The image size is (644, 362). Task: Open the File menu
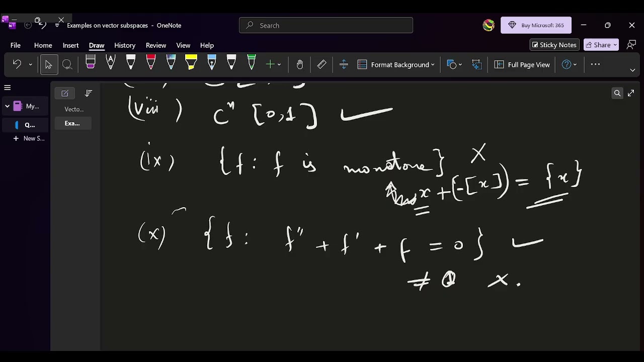[16, 45]
